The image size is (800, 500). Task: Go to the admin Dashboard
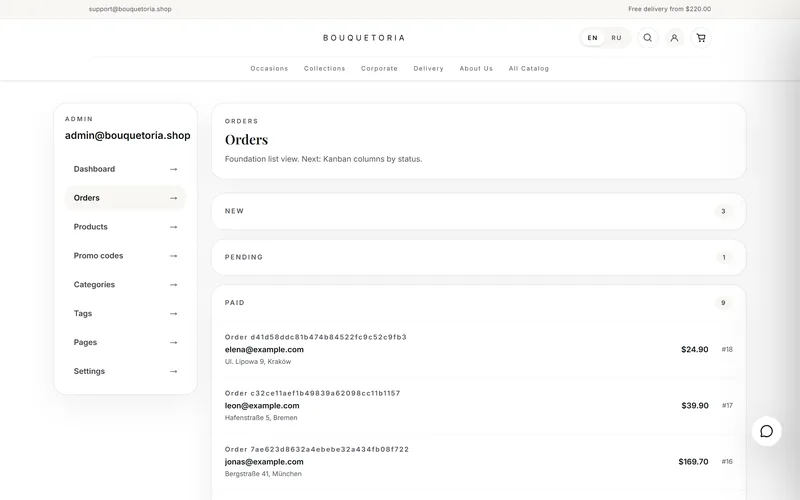(x=125, y=169)
